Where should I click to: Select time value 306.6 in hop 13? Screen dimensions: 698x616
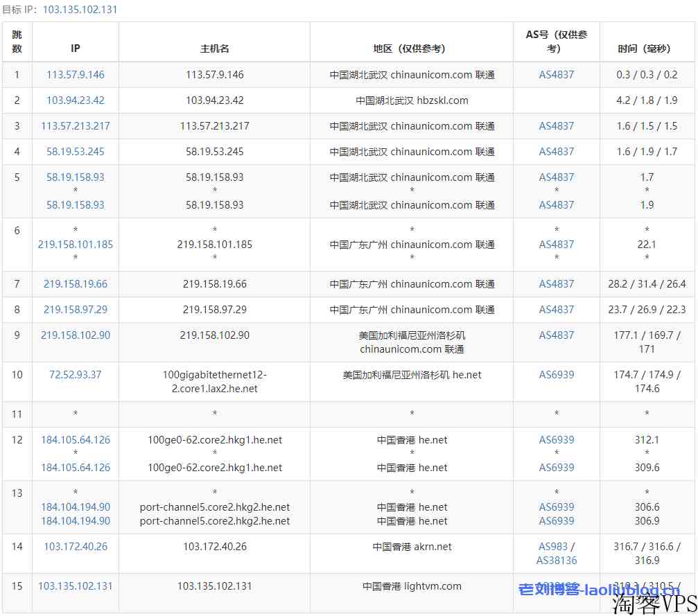click(647, 507)
